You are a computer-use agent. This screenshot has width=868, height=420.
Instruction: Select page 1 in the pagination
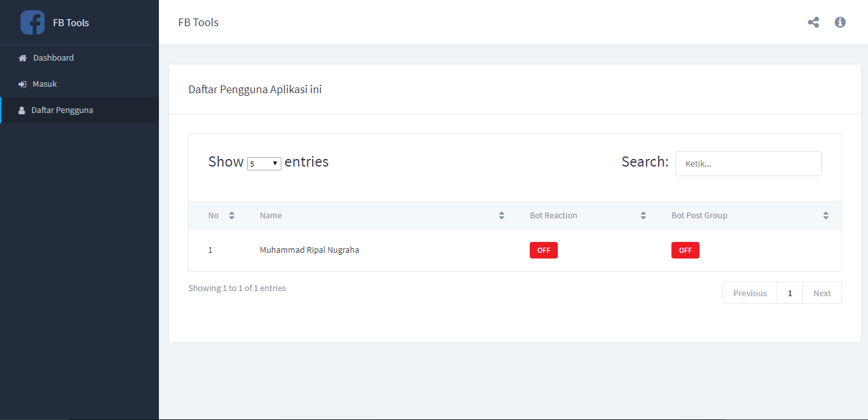(x=789, y=292)
